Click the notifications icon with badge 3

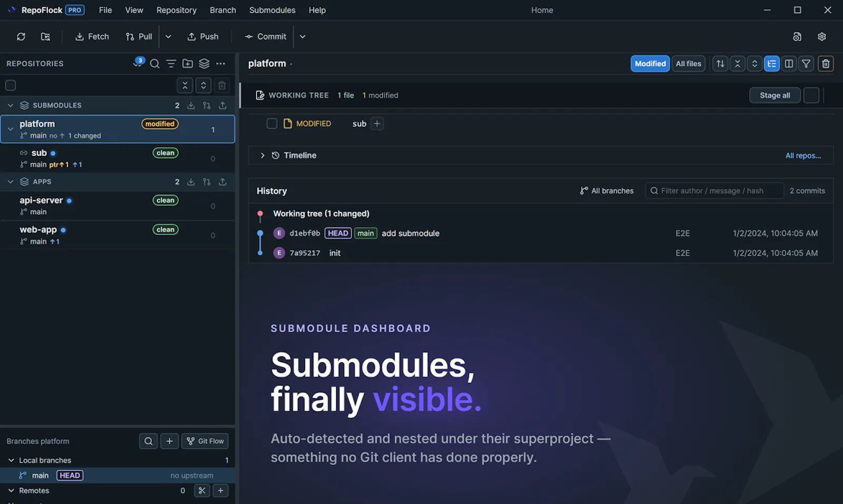[138, 63]
